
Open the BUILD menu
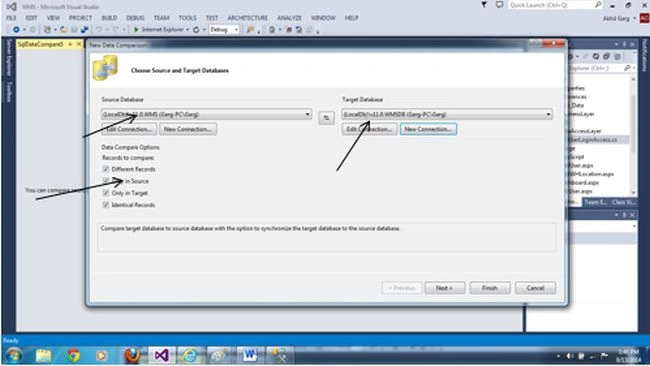click(x=109, y=18)
